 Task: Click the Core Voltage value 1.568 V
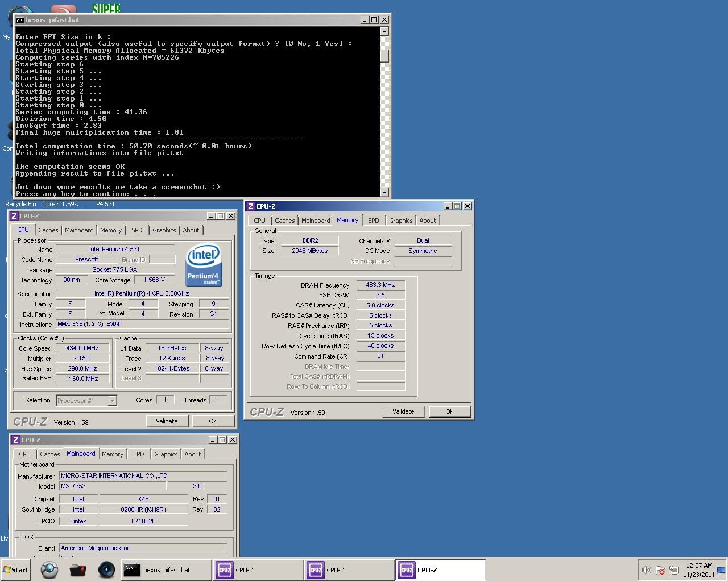[154, 280]
